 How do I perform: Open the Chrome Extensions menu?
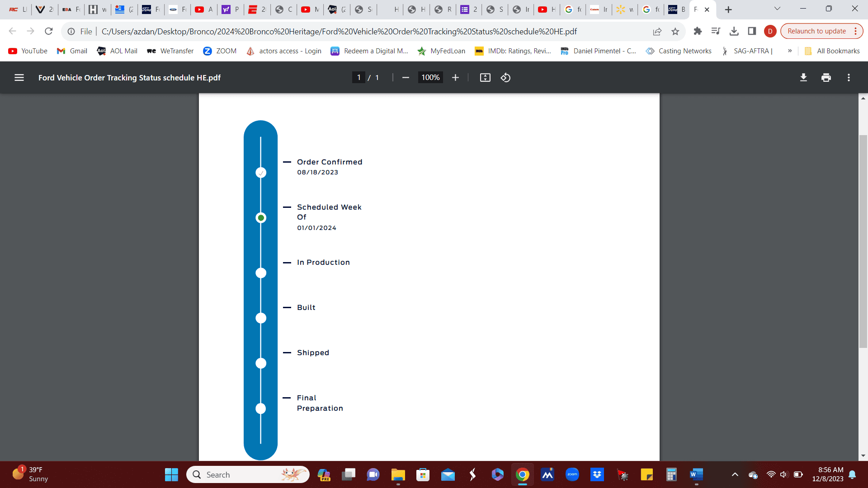(x=698, y=31)
